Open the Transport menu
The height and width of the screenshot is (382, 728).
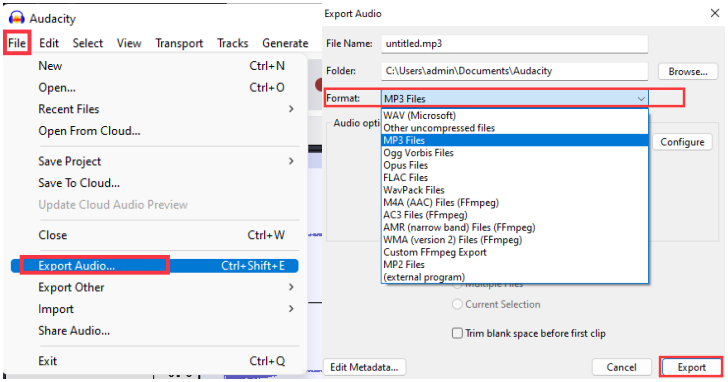point(179,43)
